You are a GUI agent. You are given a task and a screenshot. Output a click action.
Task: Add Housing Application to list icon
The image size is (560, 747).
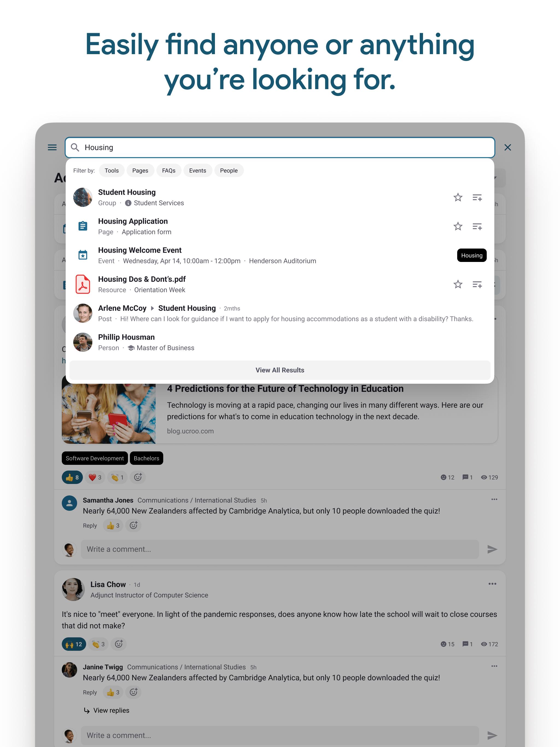pyautogui.click(x=477, y=227)
